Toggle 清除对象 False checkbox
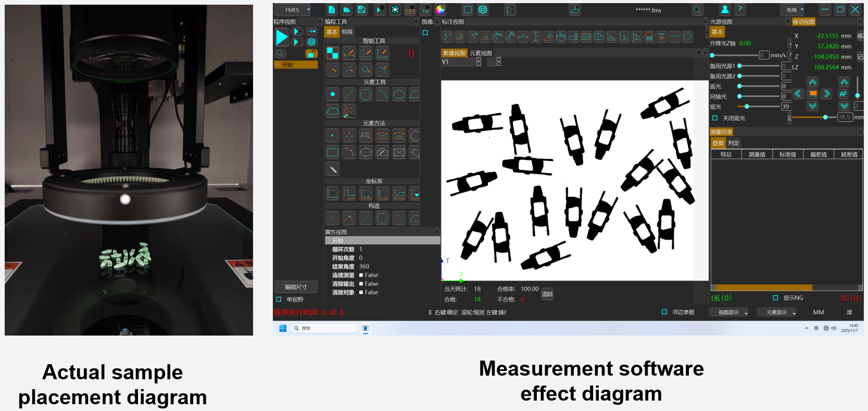 click(x=361, y=292)
